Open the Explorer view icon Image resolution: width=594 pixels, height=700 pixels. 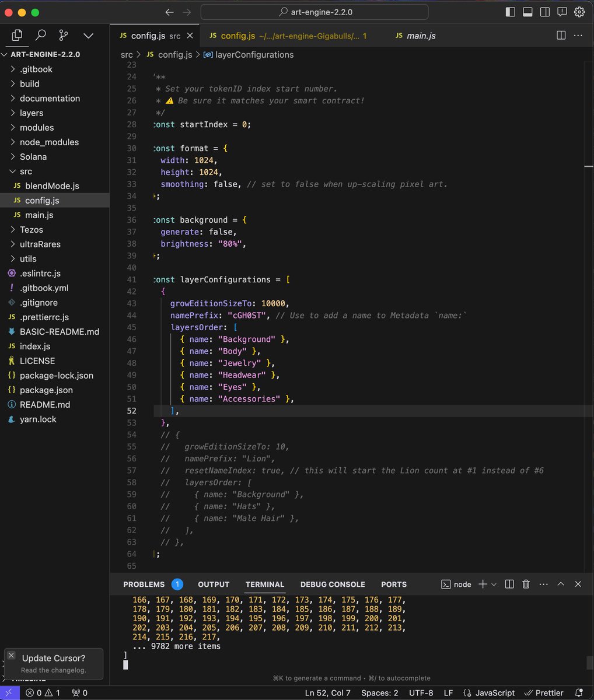[17, 36]
